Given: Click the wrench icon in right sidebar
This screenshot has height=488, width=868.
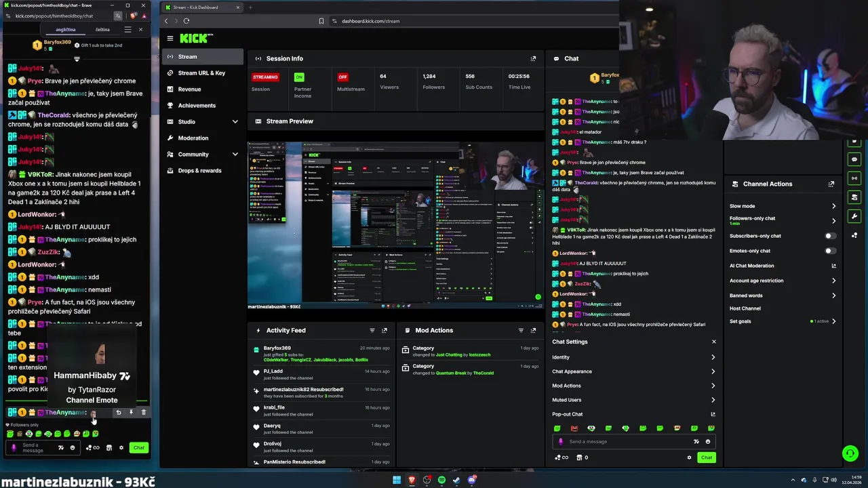Looking at the screenshot, I should coord(854,216).
